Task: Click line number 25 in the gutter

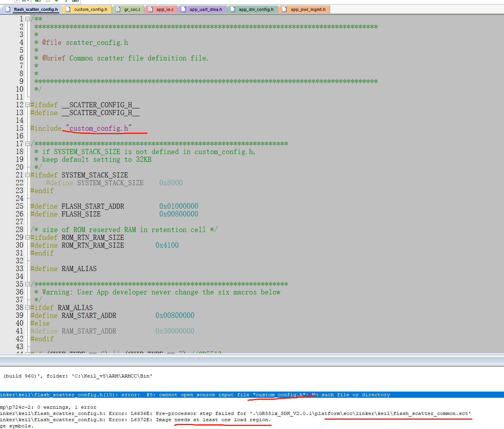Action: pos(20,206)
